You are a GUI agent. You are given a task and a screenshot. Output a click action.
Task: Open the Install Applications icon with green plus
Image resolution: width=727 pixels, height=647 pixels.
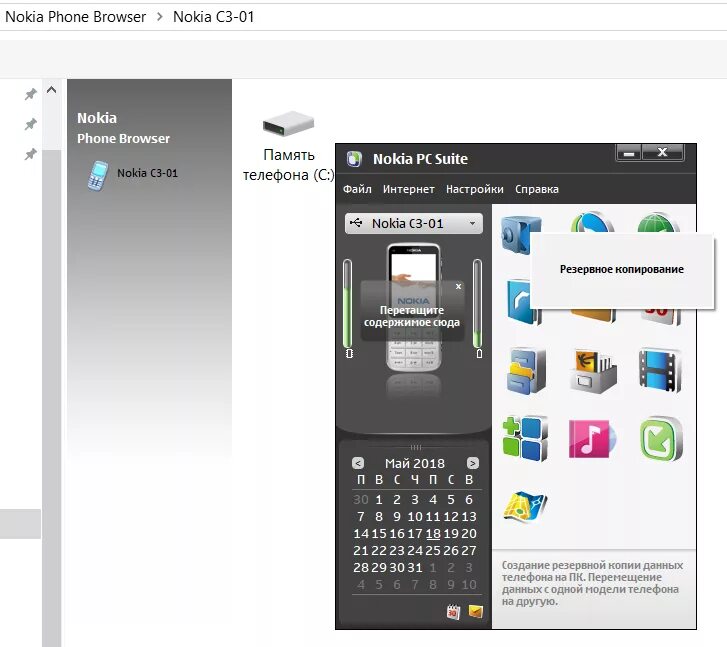[525, 439]
